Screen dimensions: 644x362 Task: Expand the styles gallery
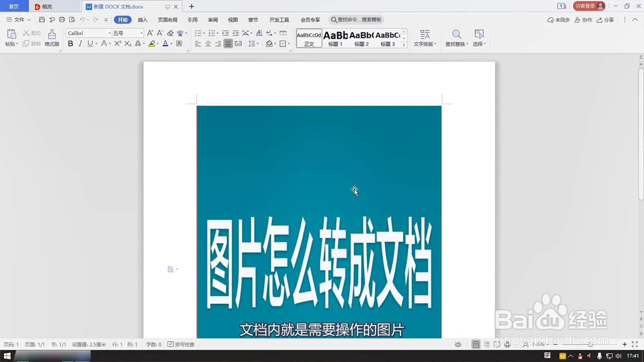click(x=404, y=45)
